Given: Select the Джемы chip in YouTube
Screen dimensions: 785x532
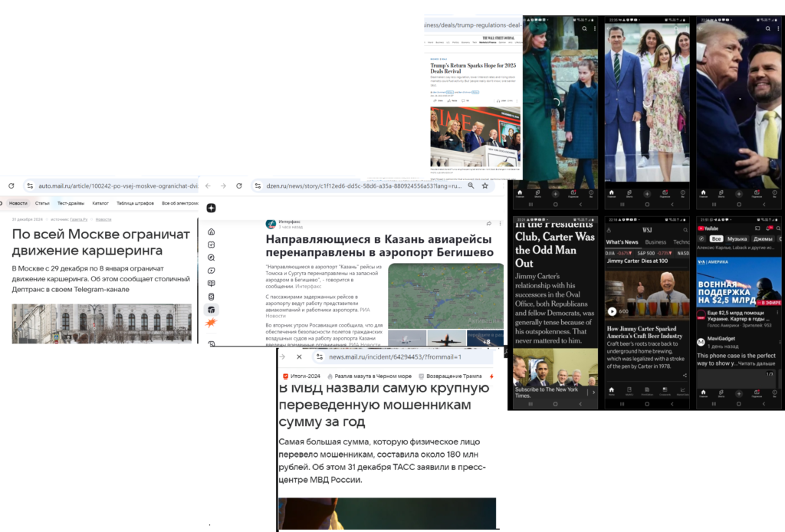Looking at the screenshot, I should tap(763, 238).
